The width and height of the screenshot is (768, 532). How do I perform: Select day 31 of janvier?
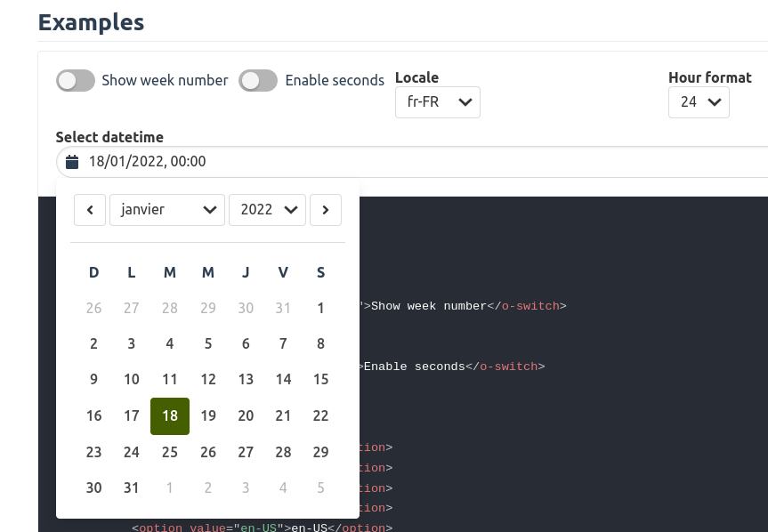click(x=131, y=488)
